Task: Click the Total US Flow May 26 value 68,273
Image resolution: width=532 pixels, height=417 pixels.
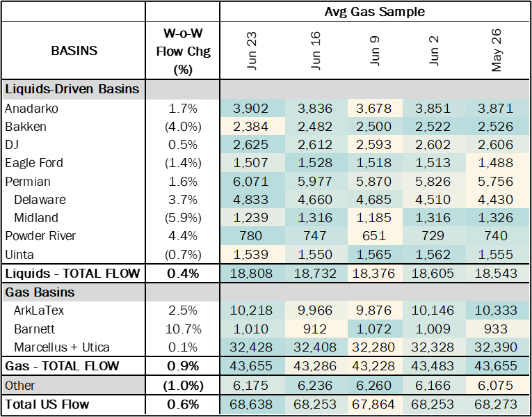Action: click(497, 404)
